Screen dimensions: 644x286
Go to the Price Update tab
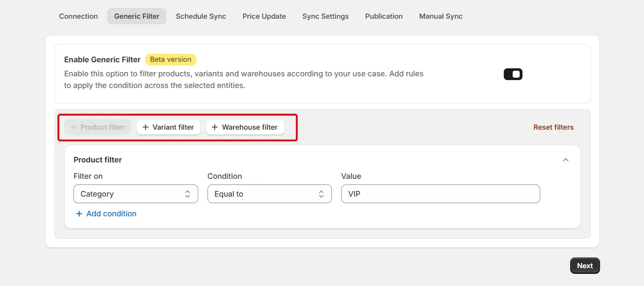coord(264,16)
